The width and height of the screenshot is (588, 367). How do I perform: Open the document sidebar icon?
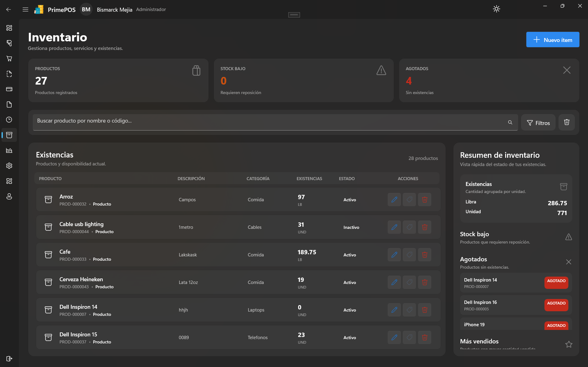pos(9,104)
